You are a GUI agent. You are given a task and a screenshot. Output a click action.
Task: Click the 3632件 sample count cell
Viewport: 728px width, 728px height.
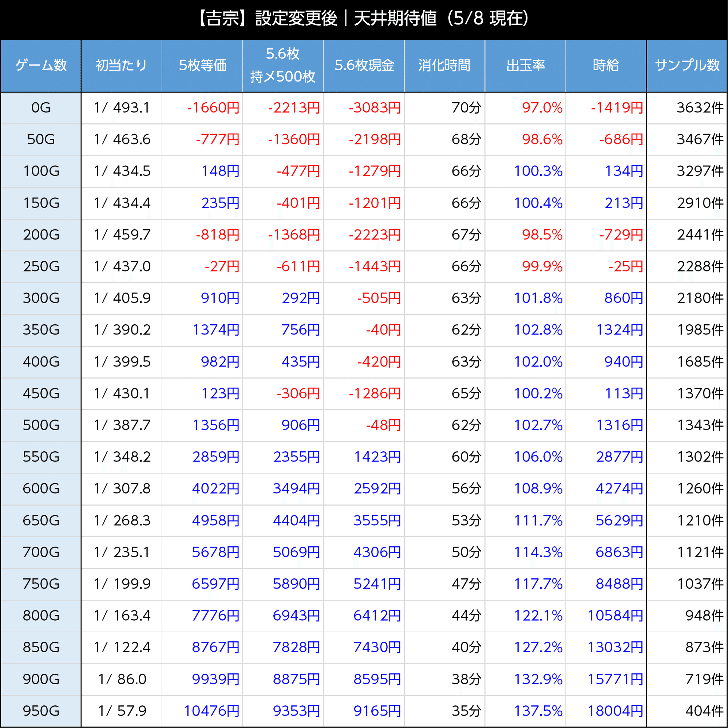700,108
